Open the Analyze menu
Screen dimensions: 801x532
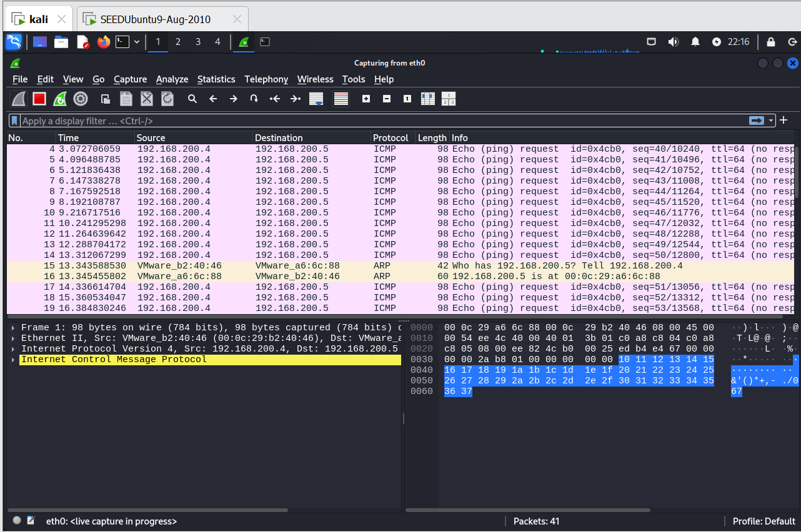172,79
